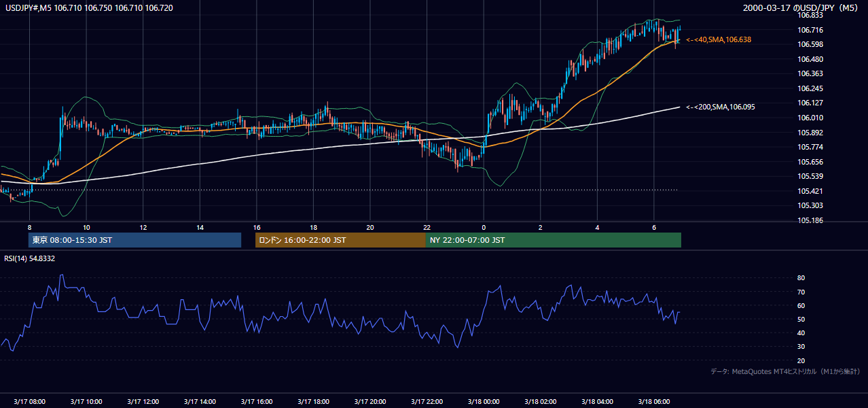Click the RSI scale value 60

[801, 305]
